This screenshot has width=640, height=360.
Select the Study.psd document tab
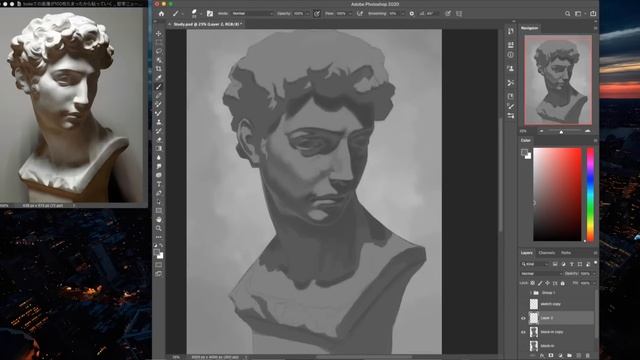click(x=207, y=24)
